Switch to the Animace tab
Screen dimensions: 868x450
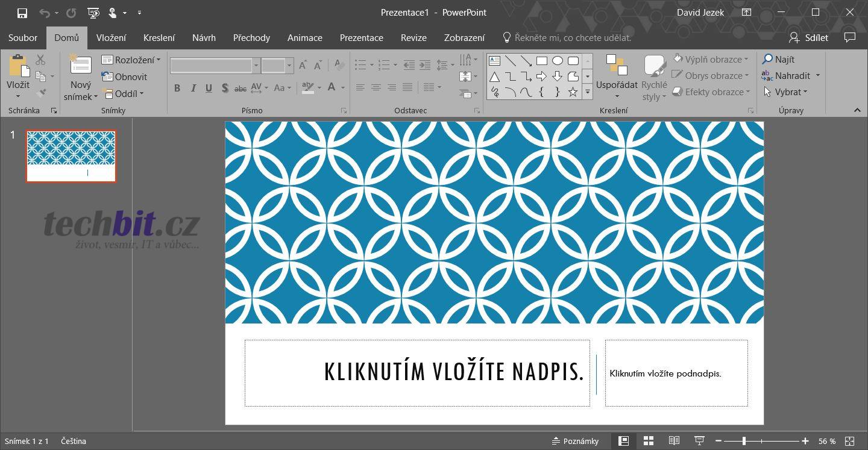(x=304, y=37)
